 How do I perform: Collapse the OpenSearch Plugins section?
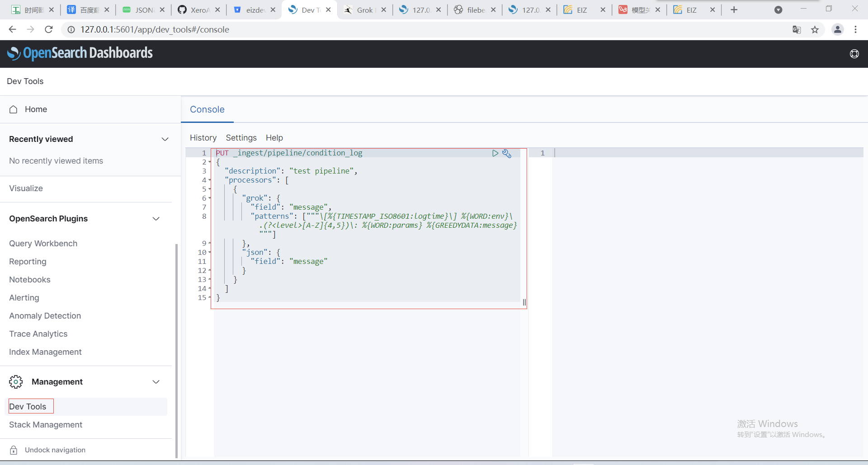coord(156,219)
